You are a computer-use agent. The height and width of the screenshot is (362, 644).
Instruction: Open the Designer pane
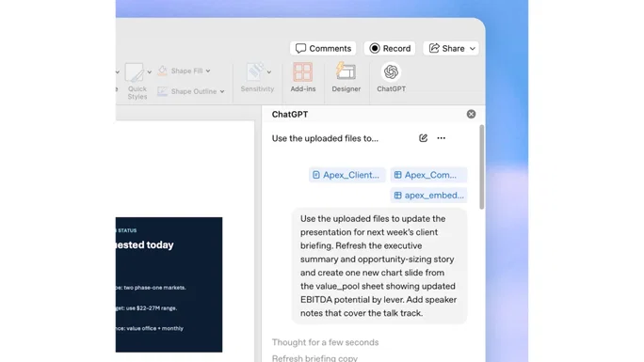[346, 77]
